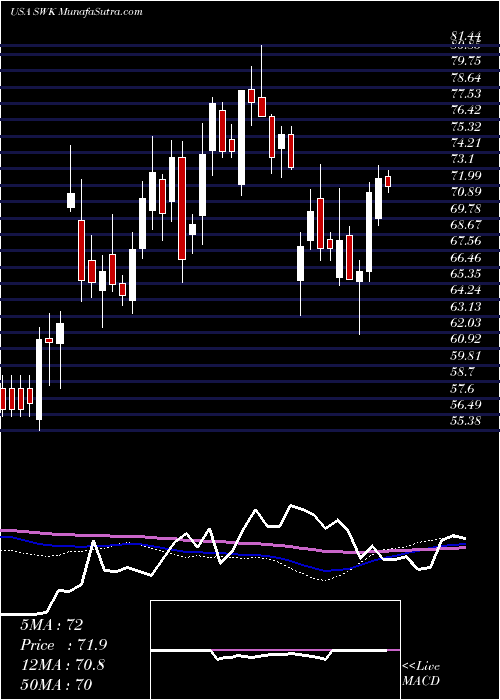The image size is (500, 700).
Task: Click the 'USA SWK MunafaSutra.com' chart title
Action: coord(76,12)
